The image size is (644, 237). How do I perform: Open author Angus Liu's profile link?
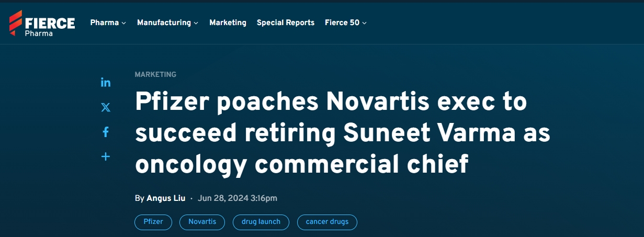pos(166,198)
